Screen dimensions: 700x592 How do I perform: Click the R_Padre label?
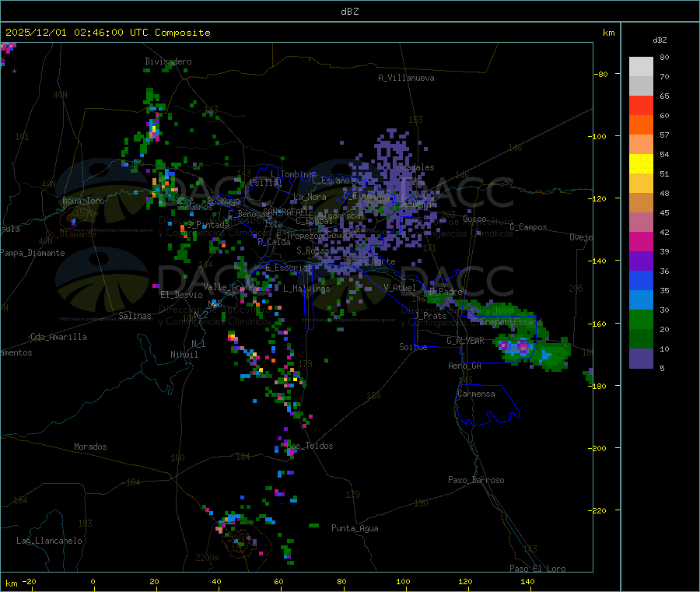[446, 292]
